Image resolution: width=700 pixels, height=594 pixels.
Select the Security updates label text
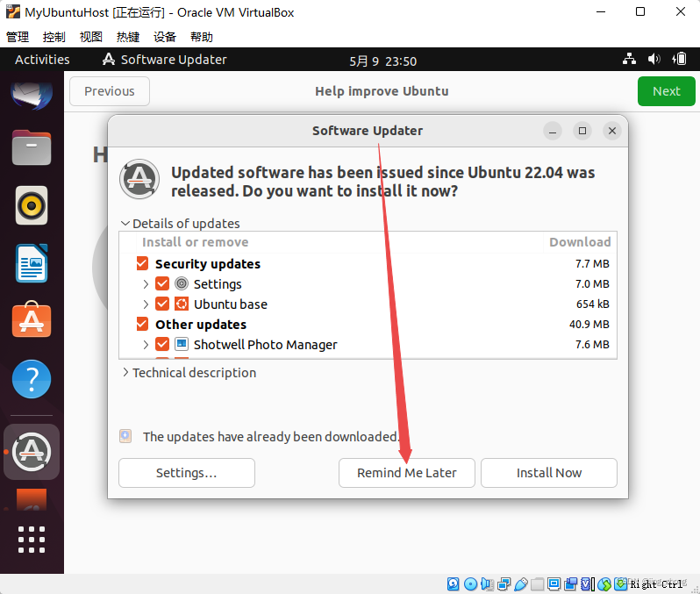point(208,264)
